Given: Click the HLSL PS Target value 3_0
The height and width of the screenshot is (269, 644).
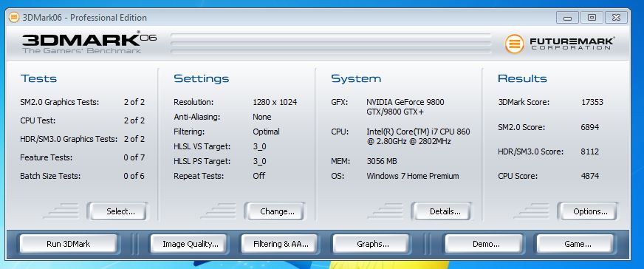Looking at the screenshot, I should pos(259,161).
